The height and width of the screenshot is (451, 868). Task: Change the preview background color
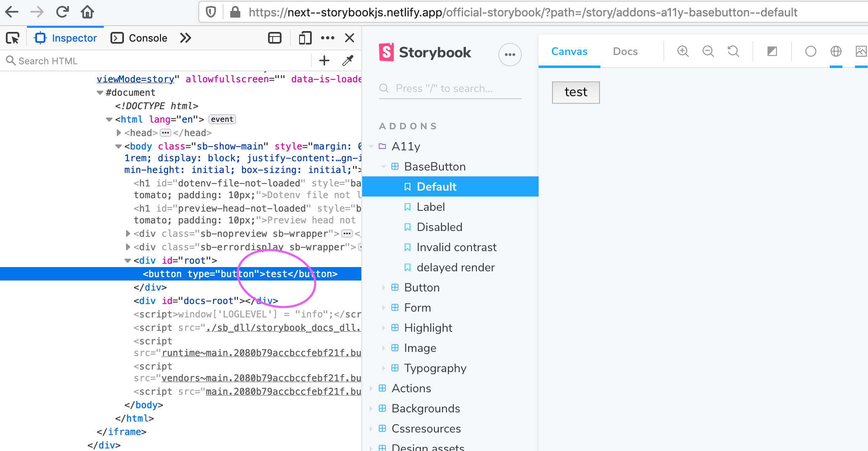[x=772, y=51]
